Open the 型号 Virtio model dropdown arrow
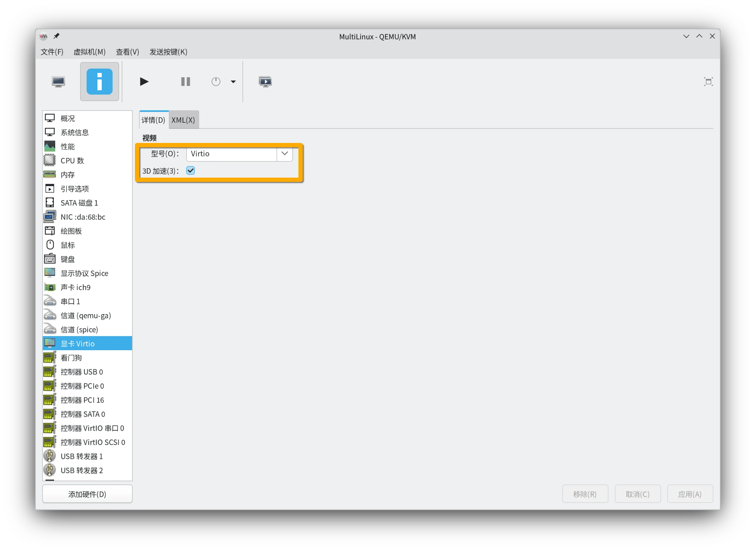 [x=285, y=153]
